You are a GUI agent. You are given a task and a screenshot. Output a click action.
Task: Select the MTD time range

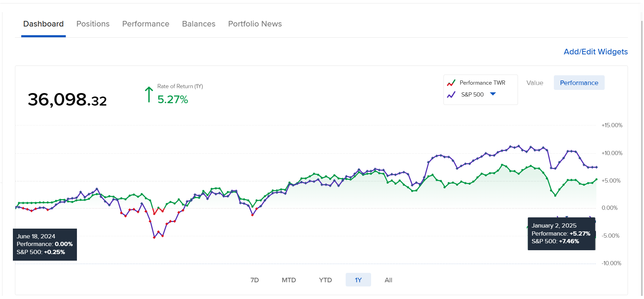coord(289,280)
